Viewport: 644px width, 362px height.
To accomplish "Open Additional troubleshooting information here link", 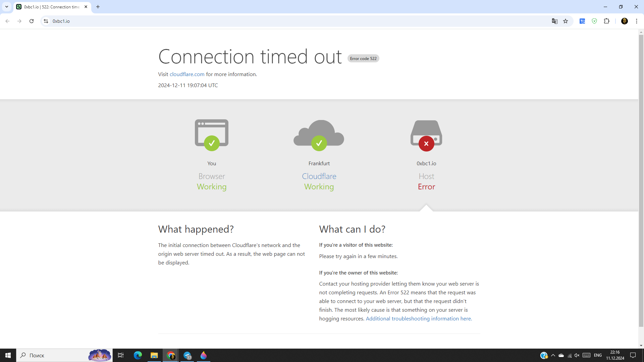I will point(419,318).
